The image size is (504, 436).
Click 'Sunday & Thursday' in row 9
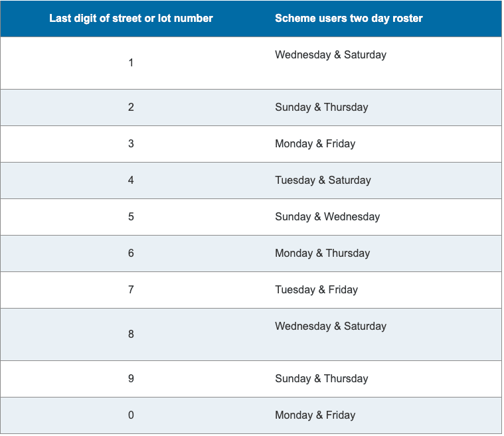tap(321, 379)
